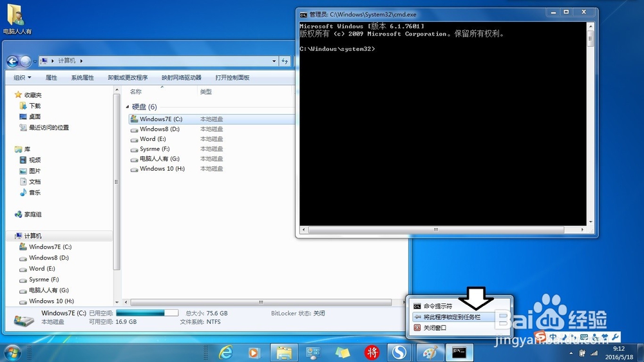Select Sysrme (F:) in the navigation tree
Screen dimensions: 644x362
point(39,280)
